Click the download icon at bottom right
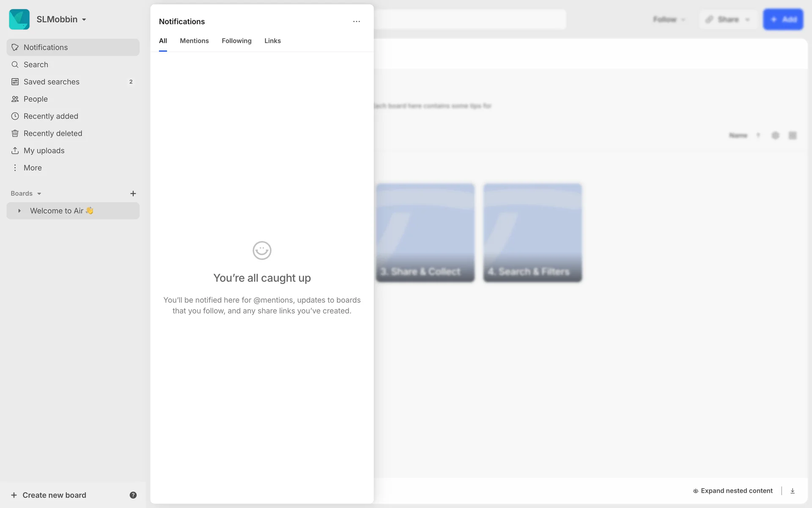The width and height of the screenshot is (812, 508). [x=793, y=491]
